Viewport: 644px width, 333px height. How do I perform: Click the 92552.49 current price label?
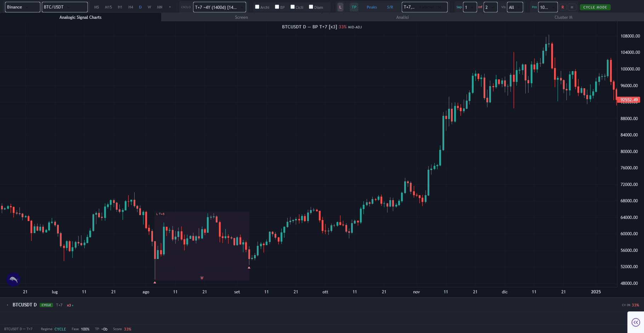[x=628, y=100]
